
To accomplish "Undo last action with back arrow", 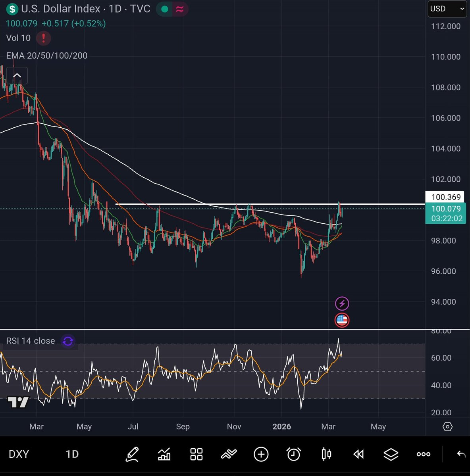I will pos(461,454).
